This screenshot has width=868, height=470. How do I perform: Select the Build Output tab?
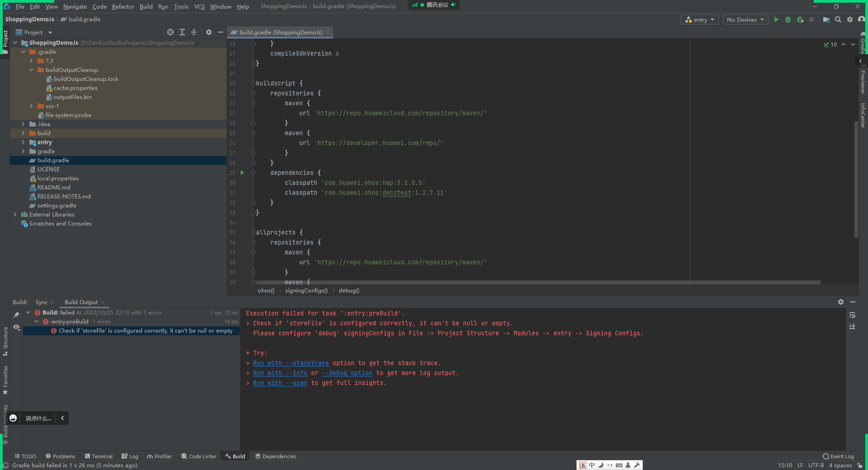coord(81,302)
